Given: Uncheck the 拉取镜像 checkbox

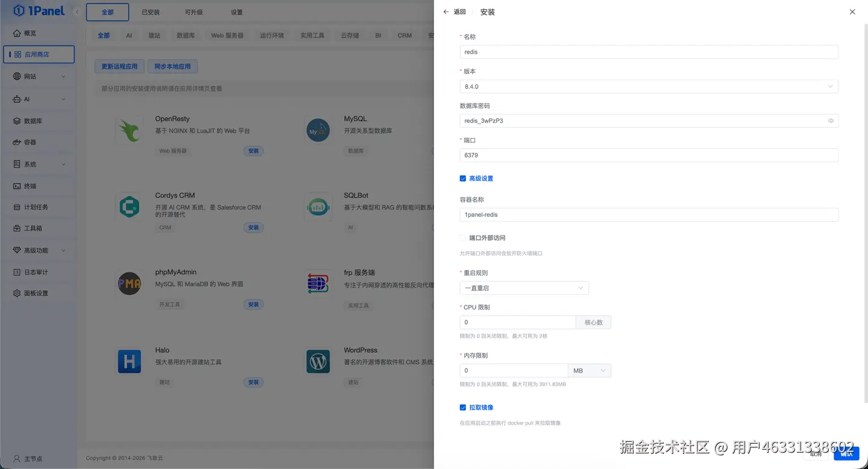Looking at the screenshot, I should click(x=463, y=408).
